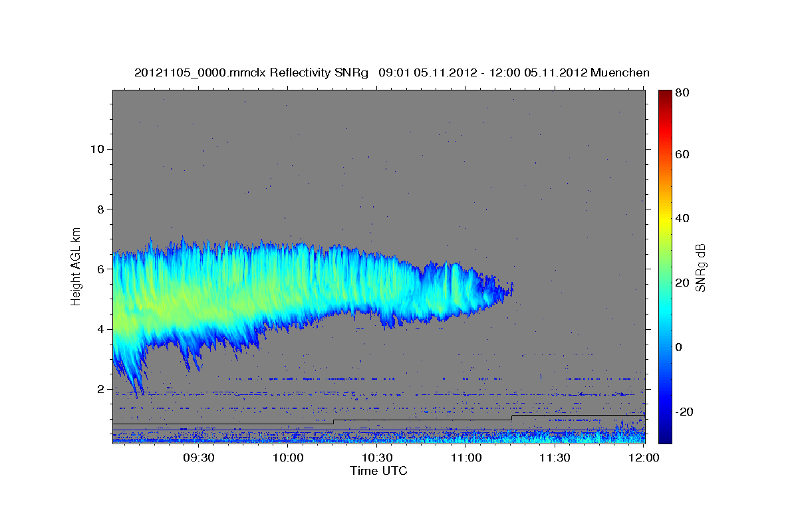This screenshot has height=532, width=798.
Task: Click the height tick label 8
Action: pyautogui.click(x=99, y=209)
